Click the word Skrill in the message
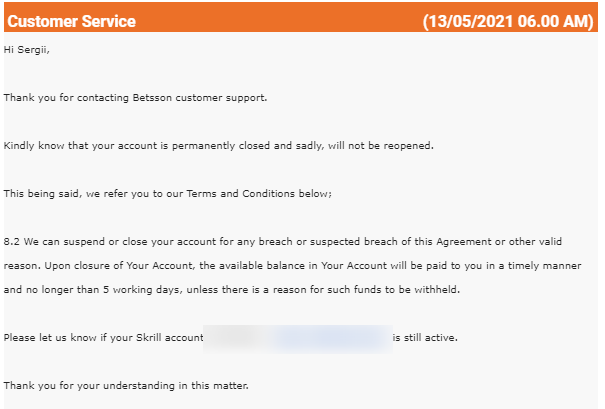The image size is (605, 409). (149, 338)
